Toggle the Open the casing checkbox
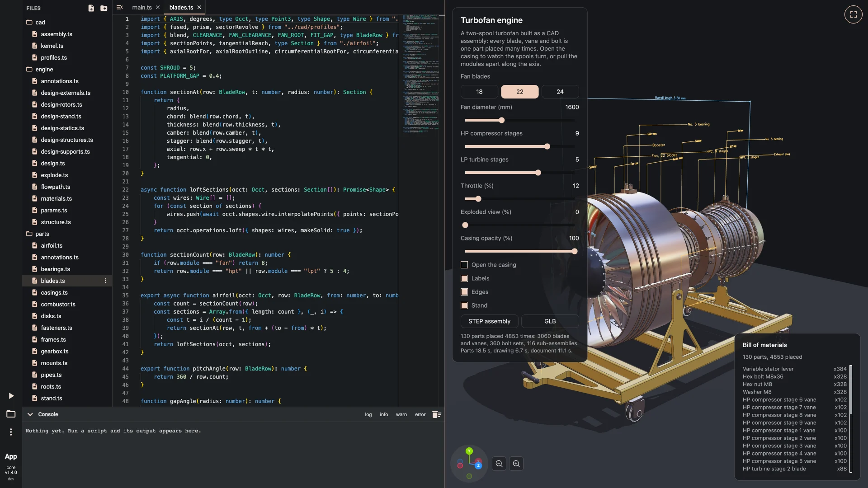The image size is (868, 488). (464, 265)
